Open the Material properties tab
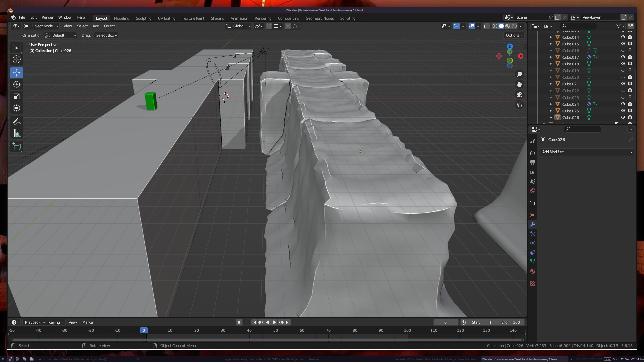Viewport: 644px width, 362px height. pyautogui.click(x=532, y=271)
